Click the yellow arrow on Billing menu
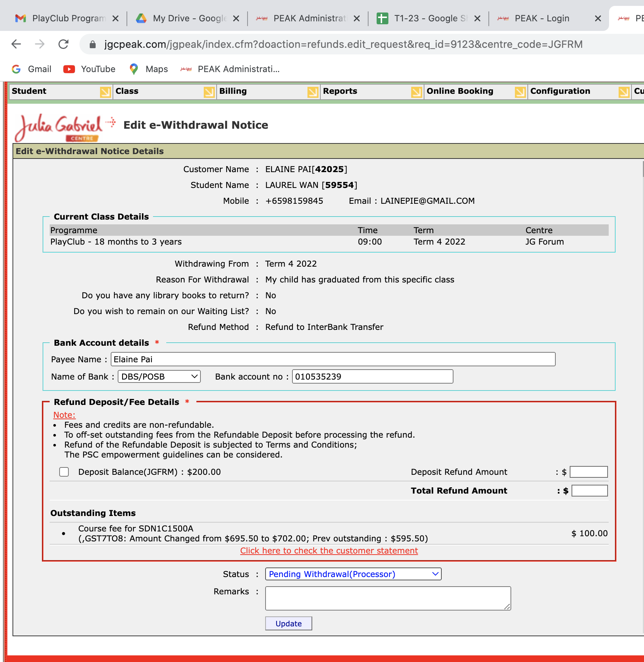This screenshot has height=662, width=644. tap(313, 92)
